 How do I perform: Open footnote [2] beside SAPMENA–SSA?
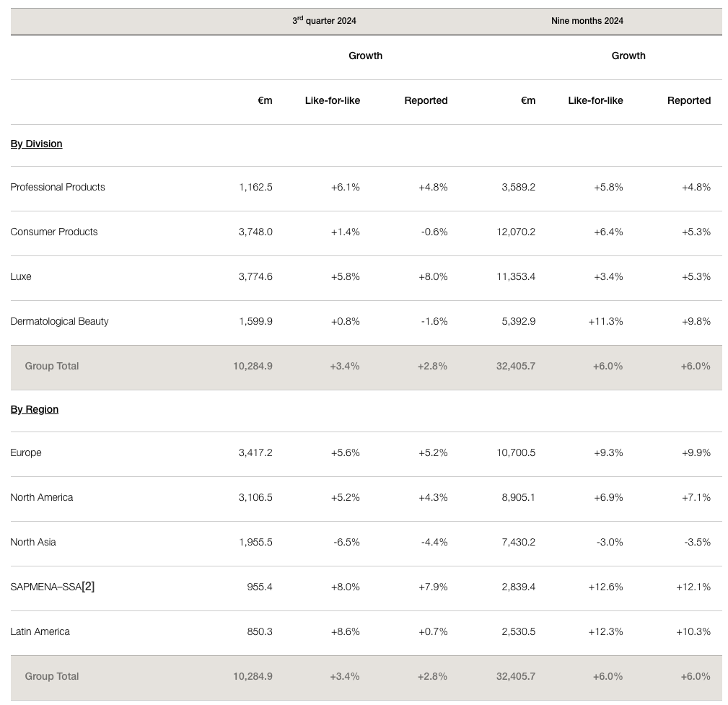coord(88,586)
